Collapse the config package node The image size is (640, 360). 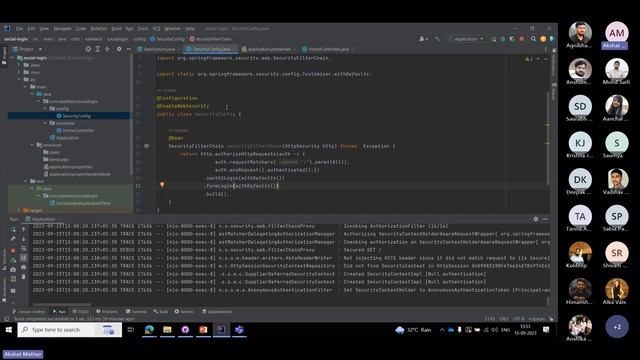(x=45, y=109)
